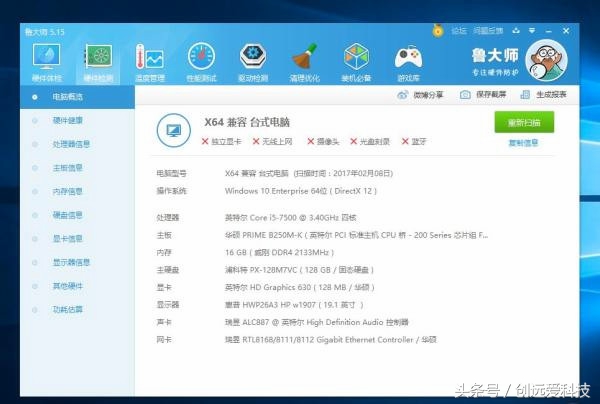Select 电脑概览 in the sidebar
600x404 pixels.
click(x=77, y=97)
